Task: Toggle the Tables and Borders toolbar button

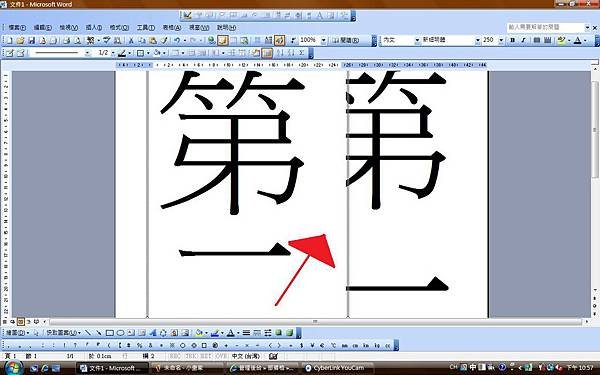Action: point(223,40)
